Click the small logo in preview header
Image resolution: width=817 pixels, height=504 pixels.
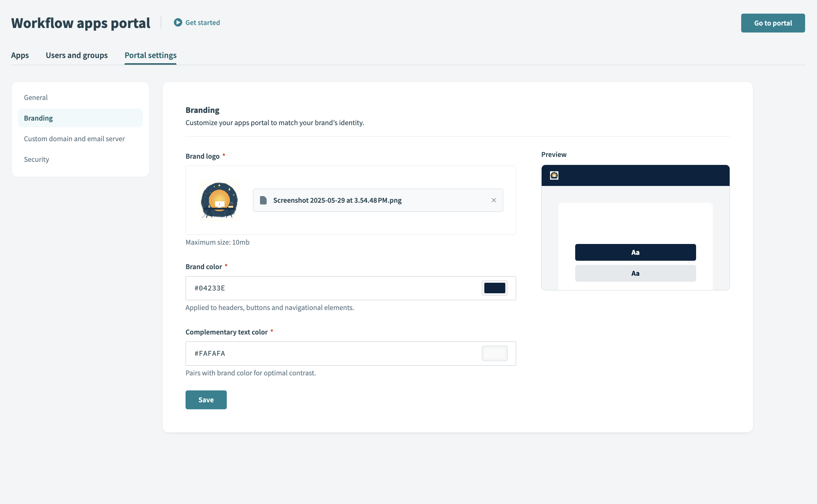554,175
